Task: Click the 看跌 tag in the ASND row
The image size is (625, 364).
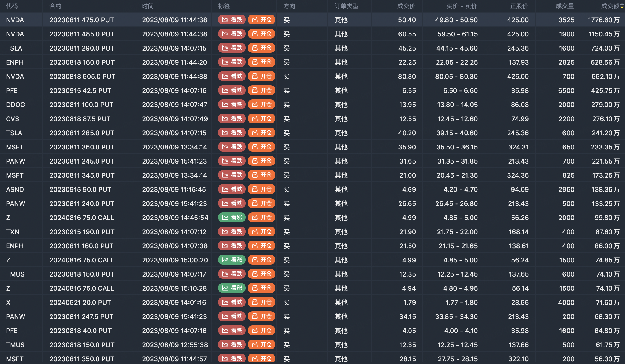Action: 232,189
